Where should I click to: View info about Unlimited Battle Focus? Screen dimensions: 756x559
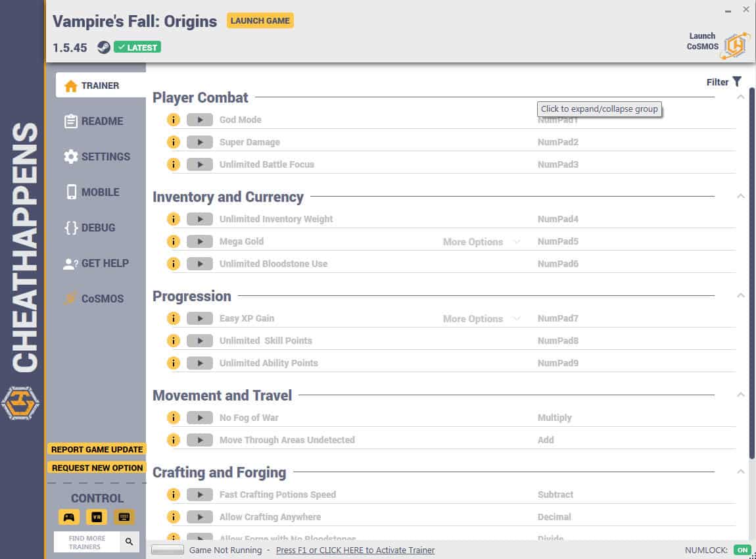173,164
